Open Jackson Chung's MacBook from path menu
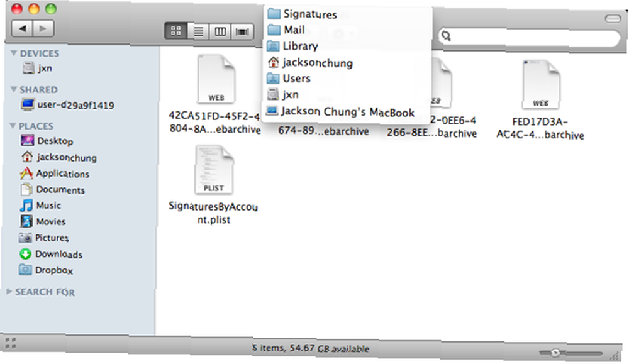 pyautogui.click(x=347, y=111)
